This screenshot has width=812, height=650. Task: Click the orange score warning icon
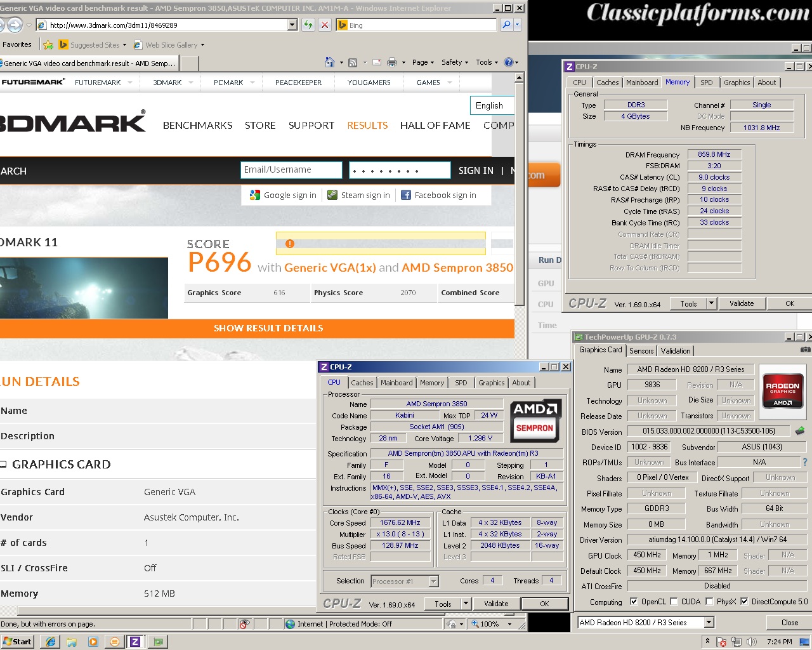[x=290, y=244]
